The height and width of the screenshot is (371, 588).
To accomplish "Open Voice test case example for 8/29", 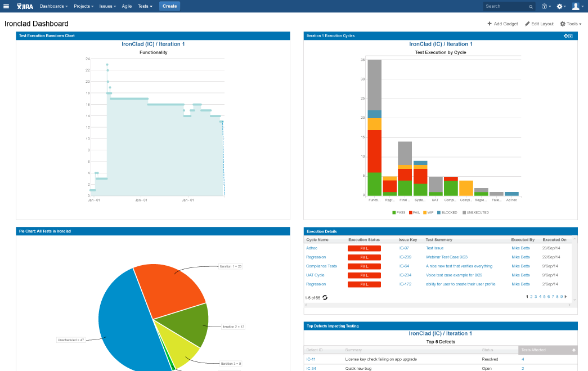I will [x=454, y=275].
